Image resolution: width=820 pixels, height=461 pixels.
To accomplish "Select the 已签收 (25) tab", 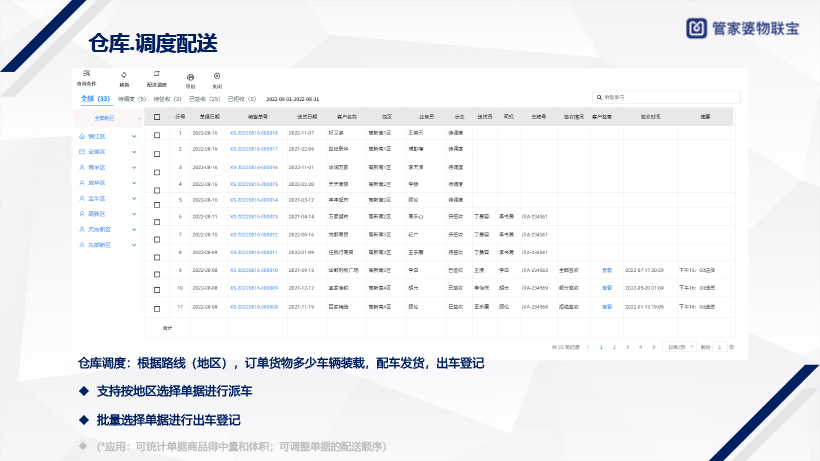I will click(x=206, y=99).
